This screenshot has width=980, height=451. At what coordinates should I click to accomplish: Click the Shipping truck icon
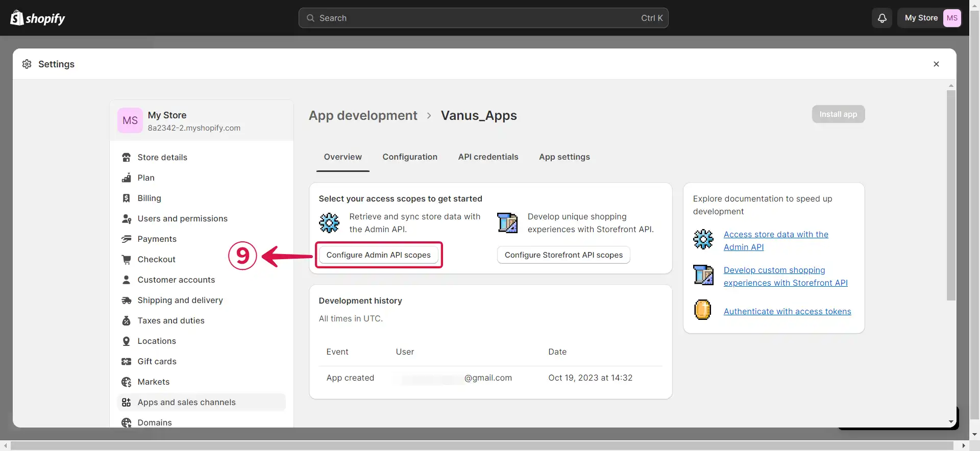tap(126, 300)
